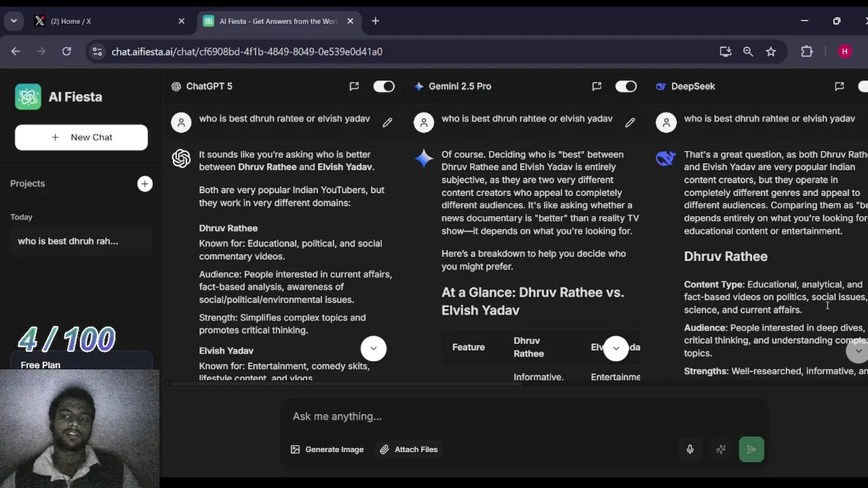Viewport: 868px width, 488px height.
Task: Switch to the Home / X tab
Action: pos(110,21)
